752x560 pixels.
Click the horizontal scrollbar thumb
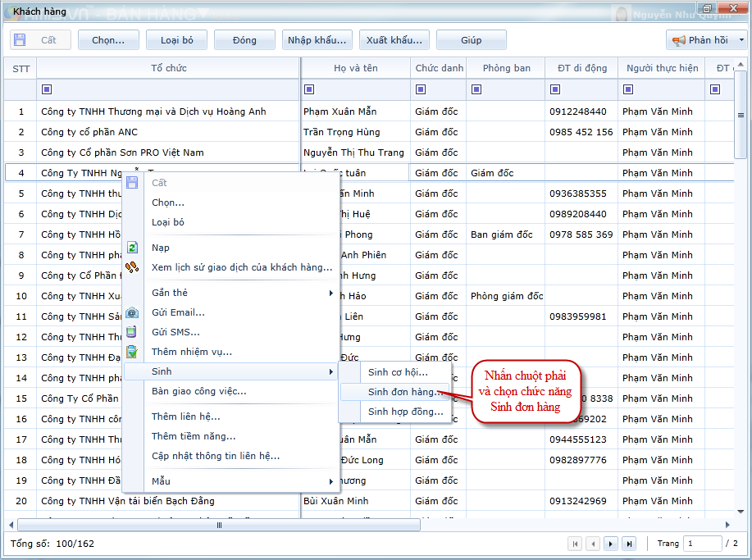[x=220, y=526]
